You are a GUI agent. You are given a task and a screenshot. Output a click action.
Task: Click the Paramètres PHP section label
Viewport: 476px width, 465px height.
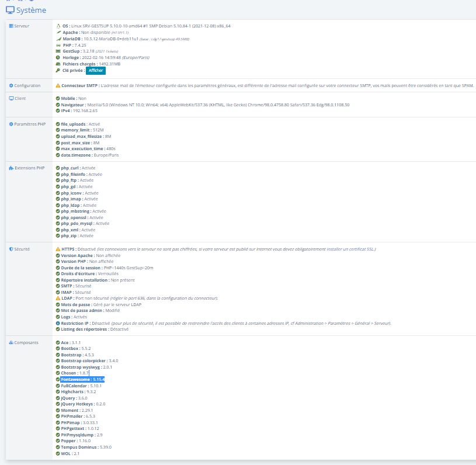[30, 124]
